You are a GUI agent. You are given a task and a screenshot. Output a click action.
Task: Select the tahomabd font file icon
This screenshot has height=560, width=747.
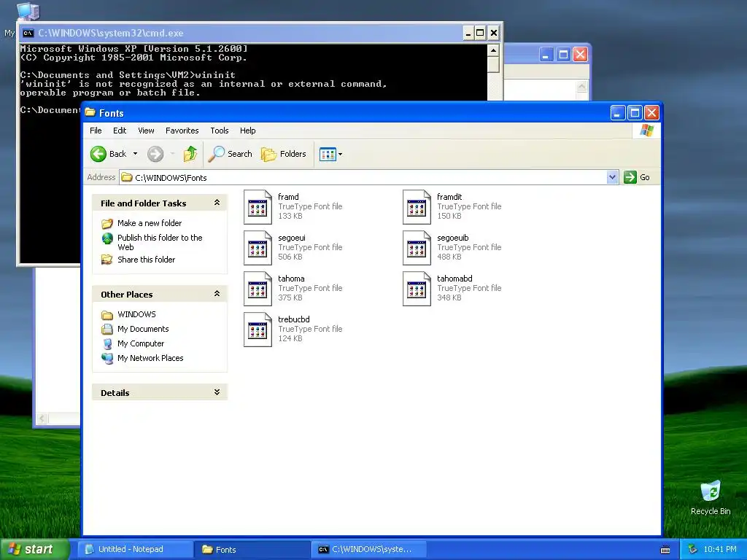417,289
